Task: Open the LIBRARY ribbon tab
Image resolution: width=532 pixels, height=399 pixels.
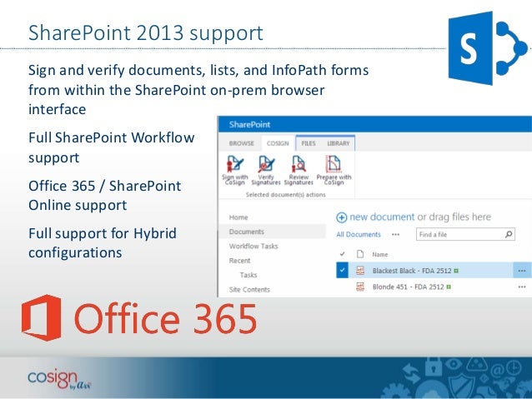Action: (339, 143)
